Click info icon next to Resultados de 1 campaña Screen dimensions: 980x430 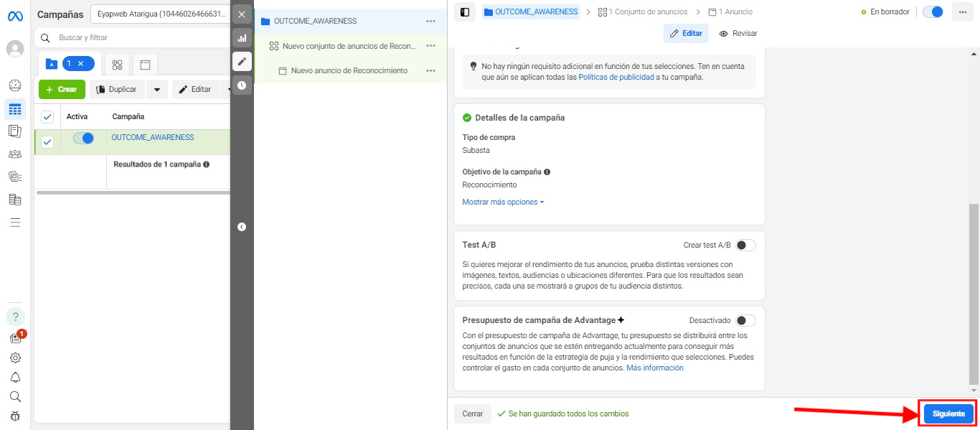[x=207, y=164]
